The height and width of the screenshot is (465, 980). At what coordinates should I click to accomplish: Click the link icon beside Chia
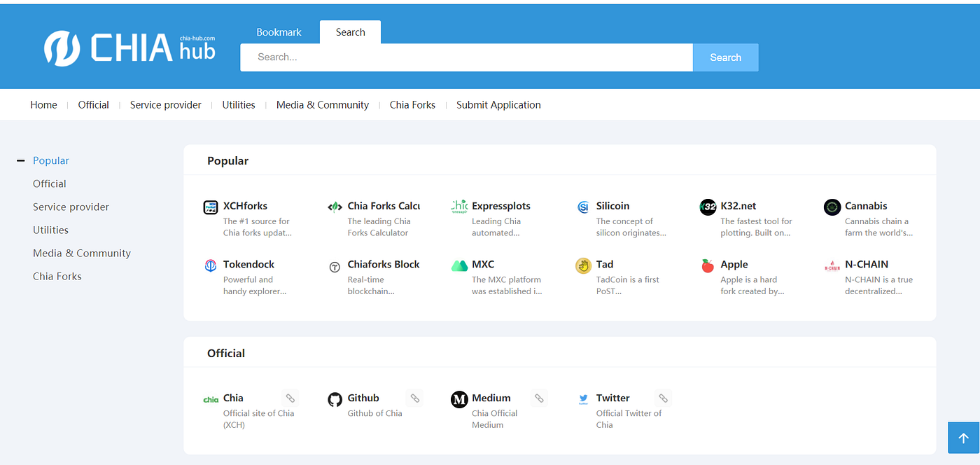290,398
